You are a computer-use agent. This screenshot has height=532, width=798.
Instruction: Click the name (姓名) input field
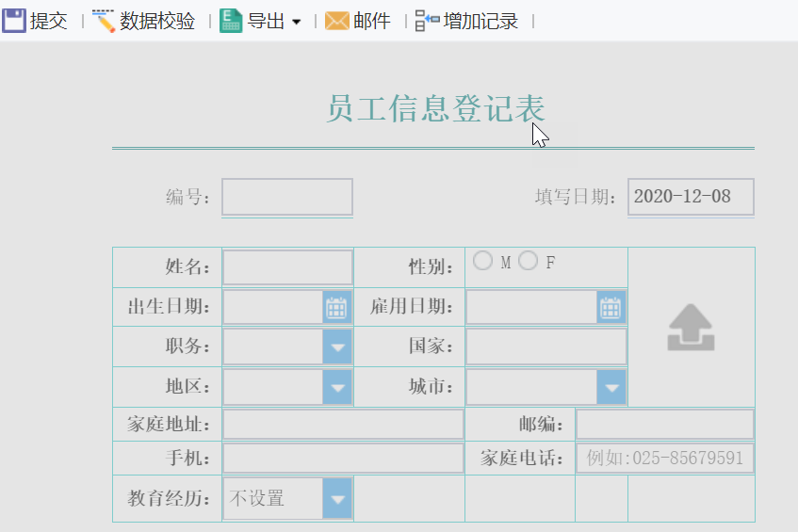(x=287, y=267)
